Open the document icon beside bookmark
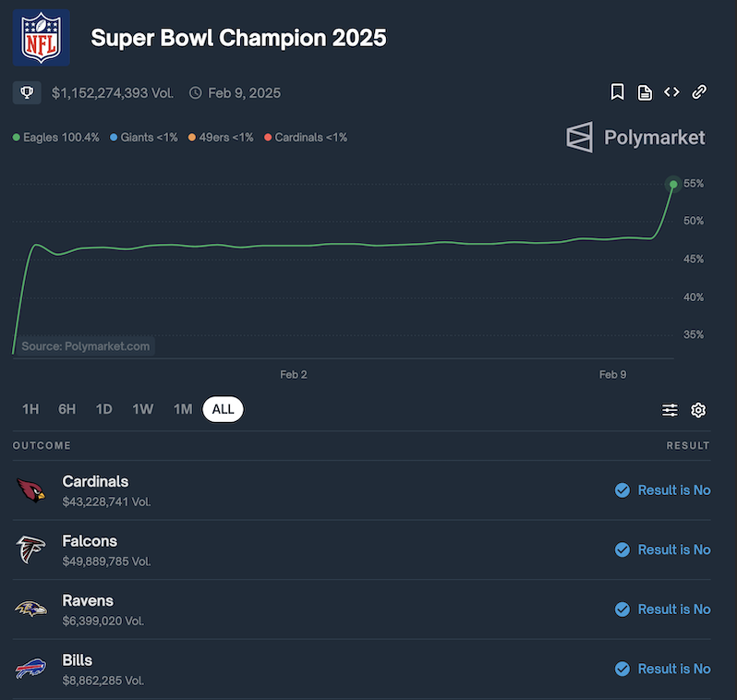Image resolution: width=737 pixels, height=700 pixels. pos(645,92)
